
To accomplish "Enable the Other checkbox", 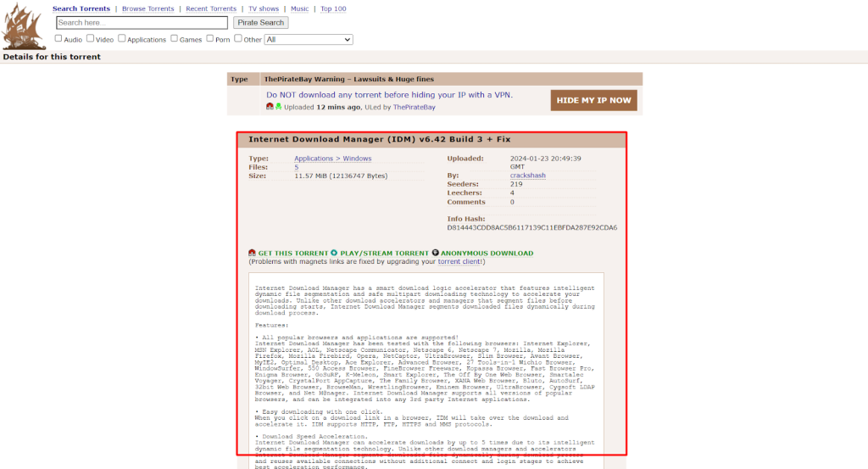I will [238, 38].
